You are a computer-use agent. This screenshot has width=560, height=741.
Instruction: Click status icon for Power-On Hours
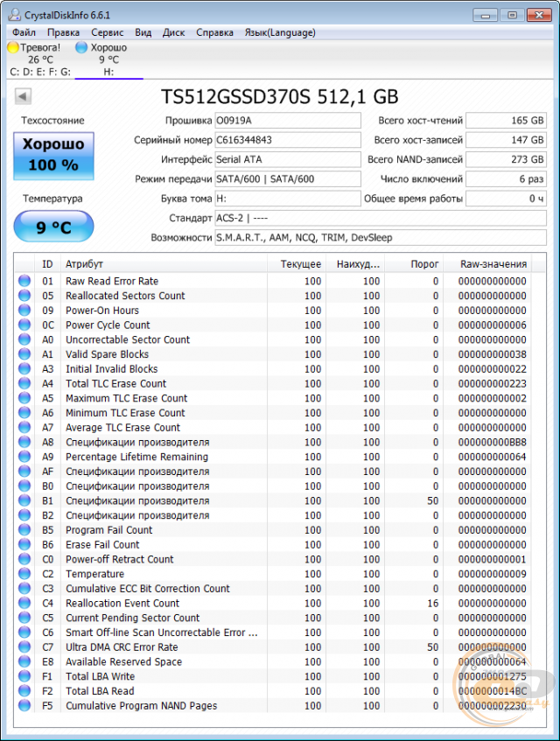point(24,310)
